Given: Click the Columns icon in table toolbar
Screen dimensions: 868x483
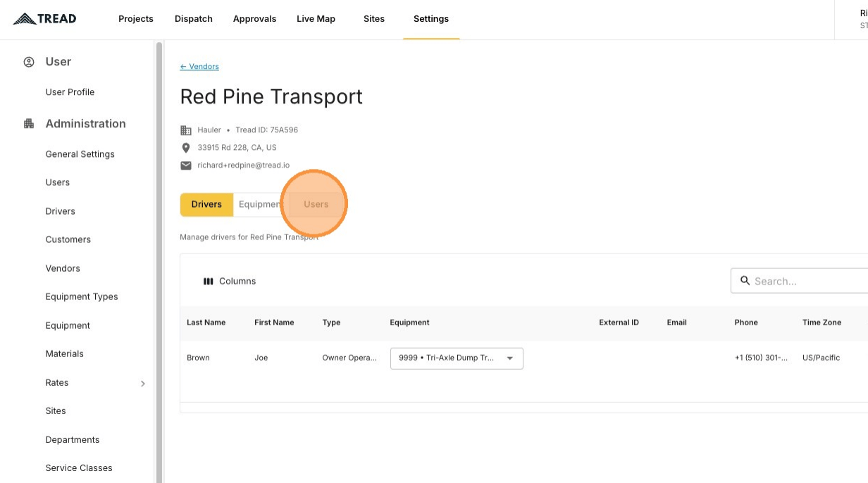Looking at the screenshot, I should click(x=209, y=281).
